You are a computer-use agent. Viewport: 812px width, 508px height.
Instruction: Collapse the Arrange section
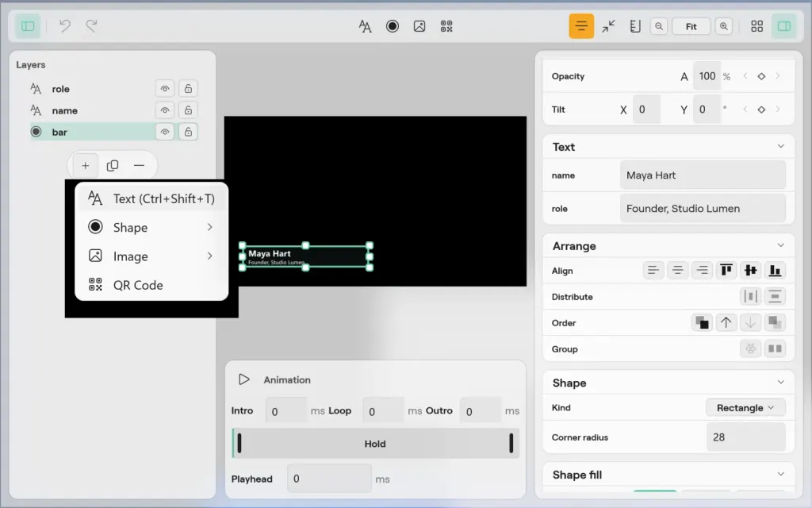[780, 245]
